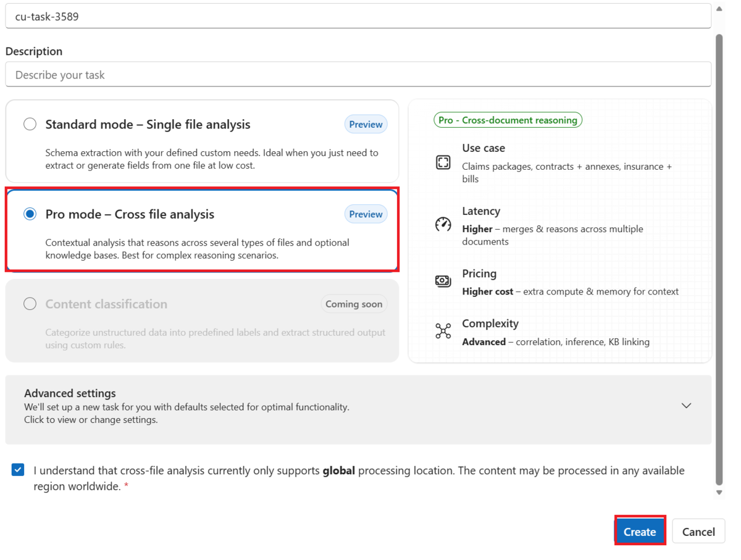Image resolution: width=741 pixels, height=560 pixels.
Task: Select the Standard mode radio button
Action: 30,124
